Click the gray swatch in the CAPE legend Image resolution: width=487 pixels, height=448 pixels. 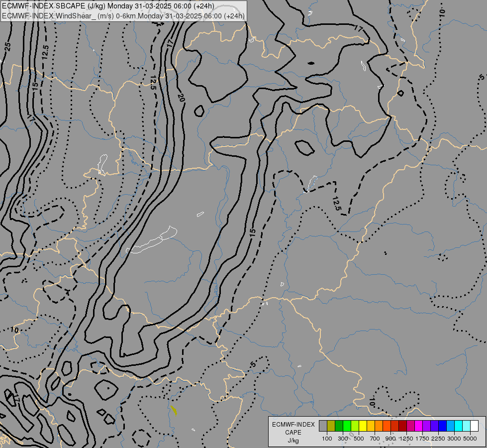coord(323,426)
